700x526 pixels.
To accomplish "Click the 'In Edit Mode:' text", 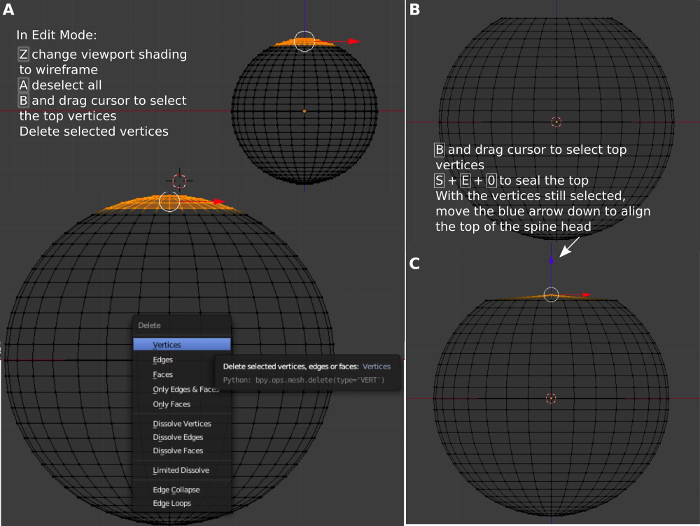I will (x=57, y=35).
